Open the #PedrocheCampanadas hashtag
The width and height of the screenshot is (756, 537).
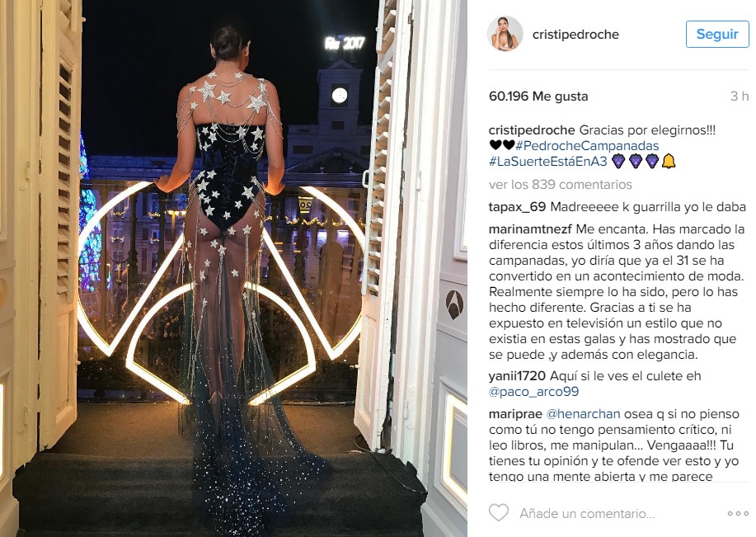[587, 146]
